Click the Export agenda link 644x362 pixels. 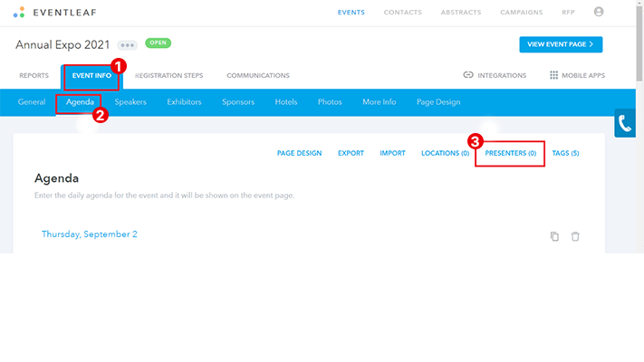point(351,154)
